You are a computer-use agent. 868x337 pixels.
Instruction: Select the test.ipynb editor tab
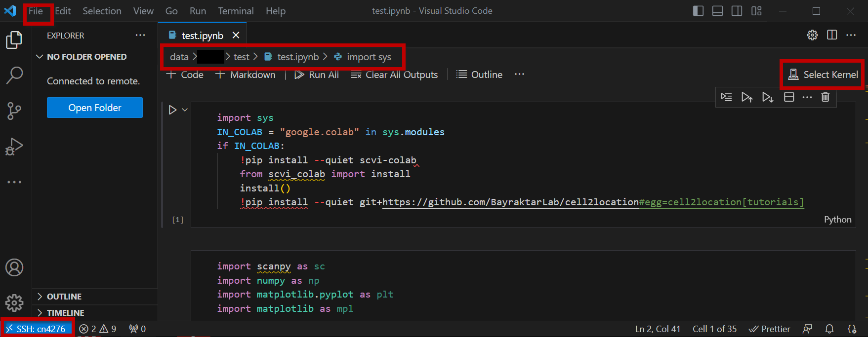(202, 36)
